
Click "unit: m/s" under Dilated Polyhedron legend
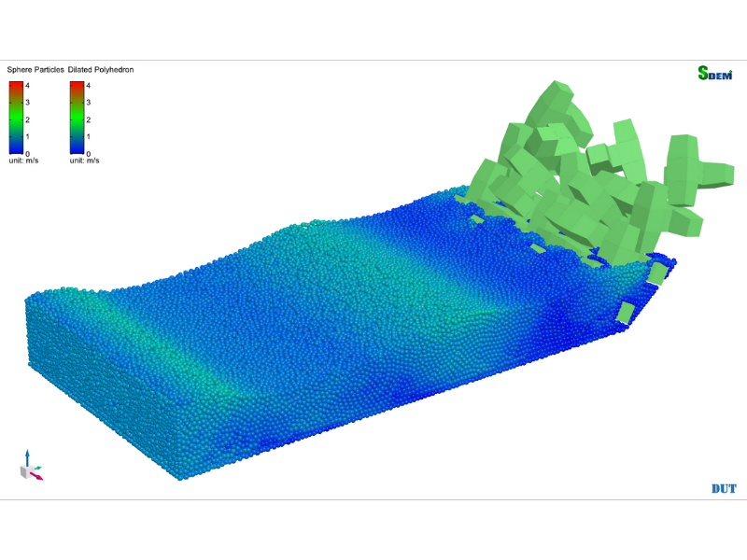pyautogui.click(x=84, y=161)
